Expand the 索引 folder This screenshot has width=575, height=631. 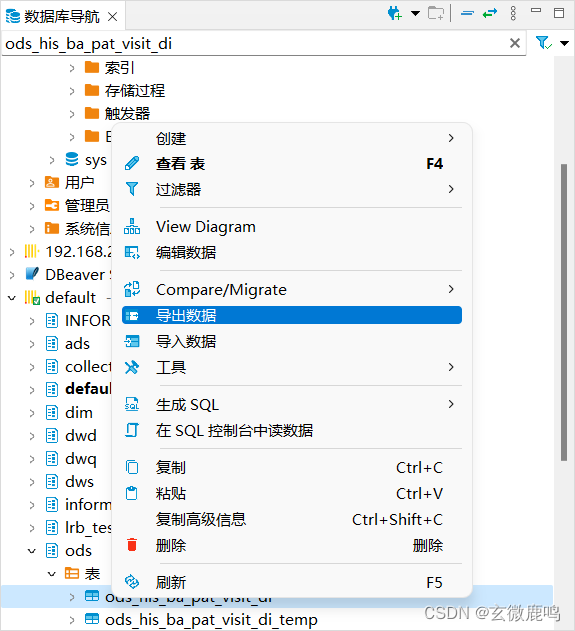[x=72, y=68]
